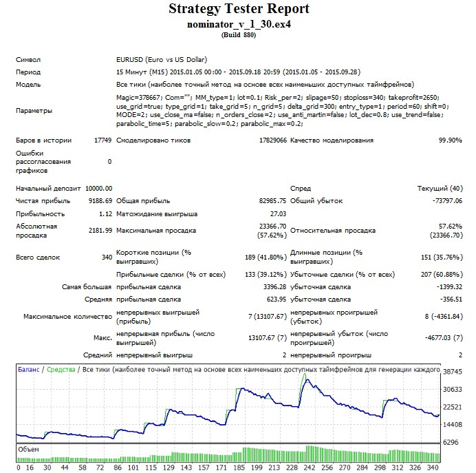Image resolution: width=476 pixels, height=473 pixels.
Task: Click the green Средства chart legend
Action: tap(61, 370)
